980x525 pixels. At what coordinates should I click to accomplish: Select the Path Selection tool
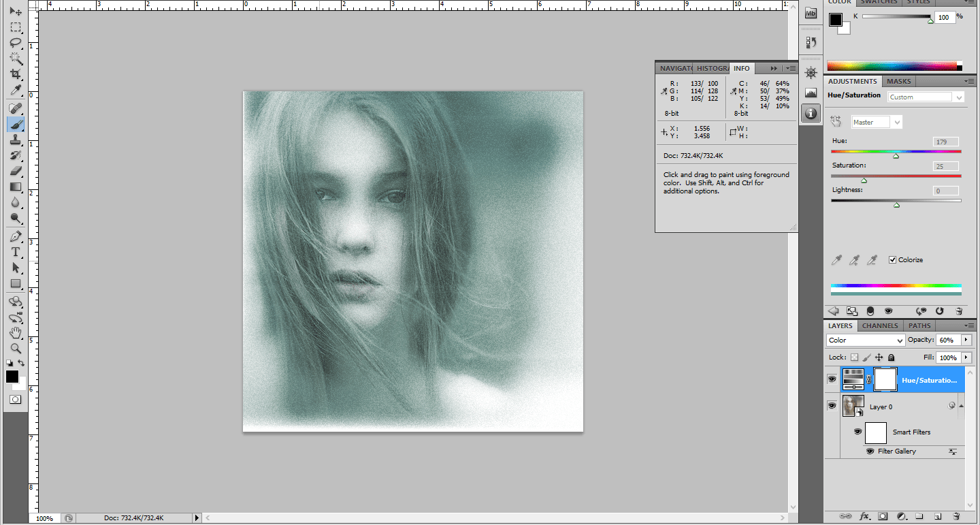pos(16,268)
